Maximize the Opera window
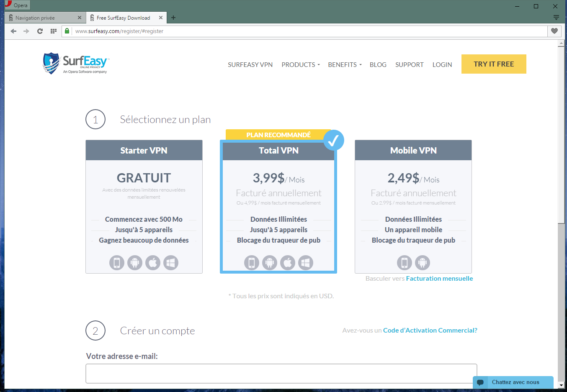Image resolution: width=567 pixels, height=392 pixels. 536,6
